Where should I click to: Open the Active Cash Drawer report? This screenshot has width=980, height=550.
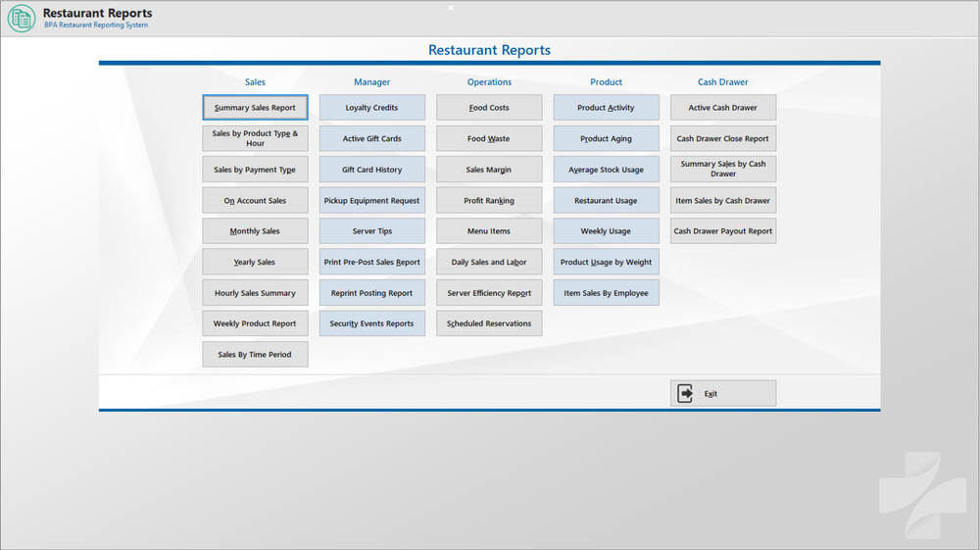[x=722, y=108]
